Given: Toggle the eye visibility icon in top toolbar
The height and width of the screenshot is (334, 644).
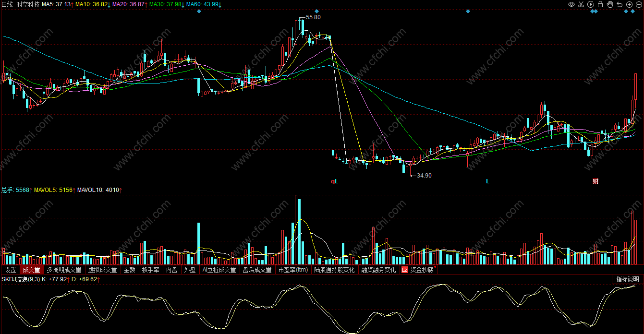Looking at the screenshot, I should pos(571,4).
